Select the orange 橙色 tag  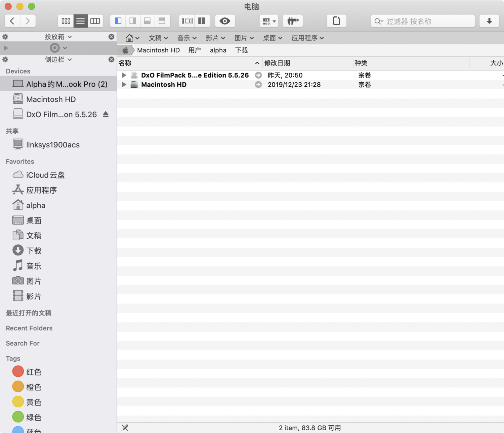pyautogui.click(x=58, y=387)
